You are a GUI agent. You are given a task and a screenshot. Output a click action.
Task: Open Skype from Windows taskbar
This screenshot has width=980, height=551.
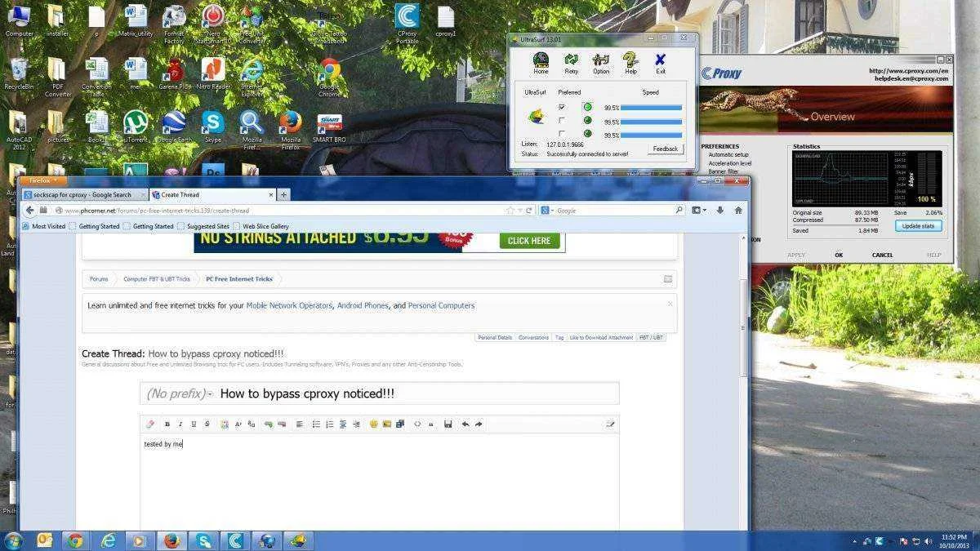click(x=203, y=540)
